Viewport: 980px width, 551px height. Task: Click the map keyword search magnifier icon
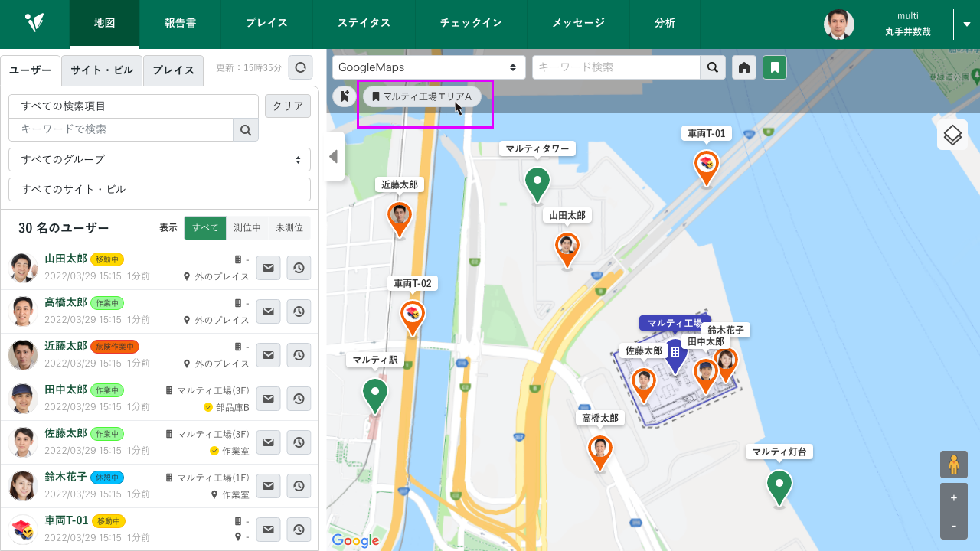[713, 67]
